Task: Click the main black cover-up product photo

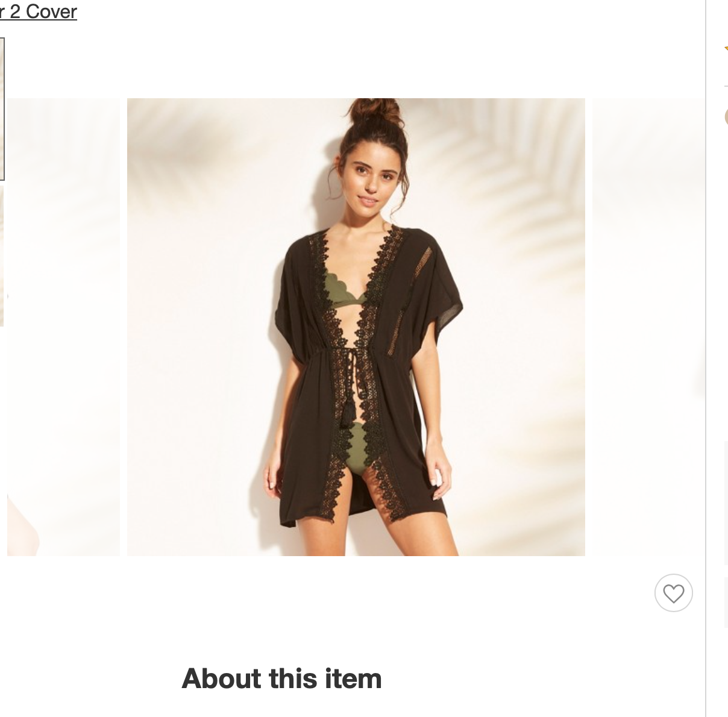Action: (x=356, y=327)
